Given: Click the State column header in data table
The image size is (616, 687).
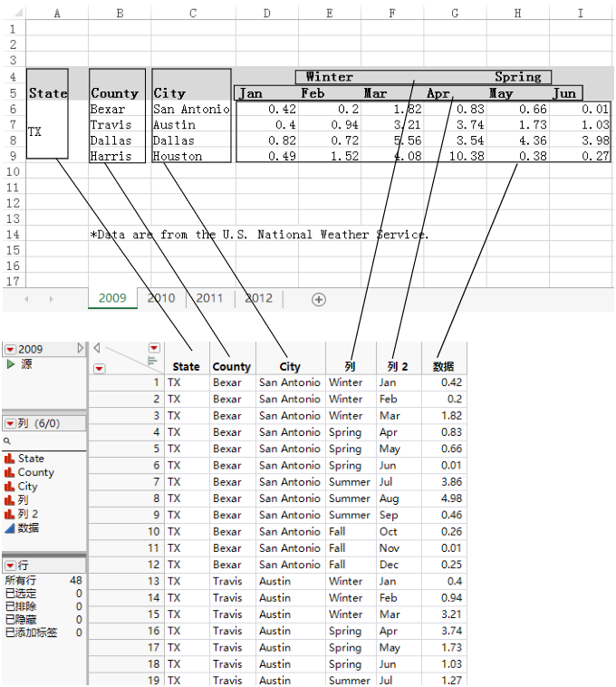Looking at the screenshot, I should pos(186,367).
